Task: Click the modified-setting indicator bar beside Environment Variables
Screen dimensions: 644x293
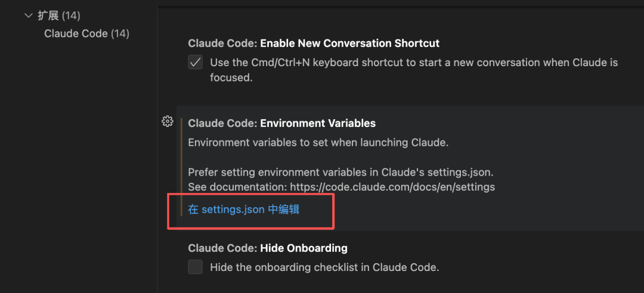Action: coord(181,167)
